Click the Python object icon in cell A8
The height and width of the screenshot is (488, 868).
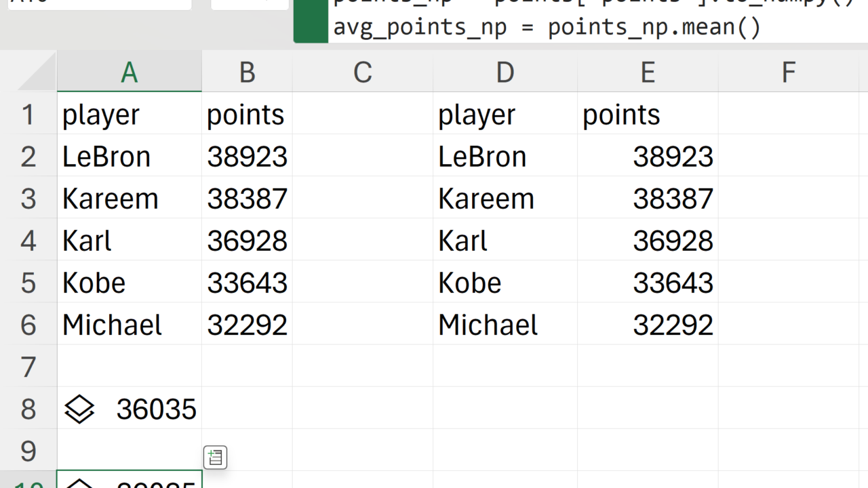pos(79,409)
